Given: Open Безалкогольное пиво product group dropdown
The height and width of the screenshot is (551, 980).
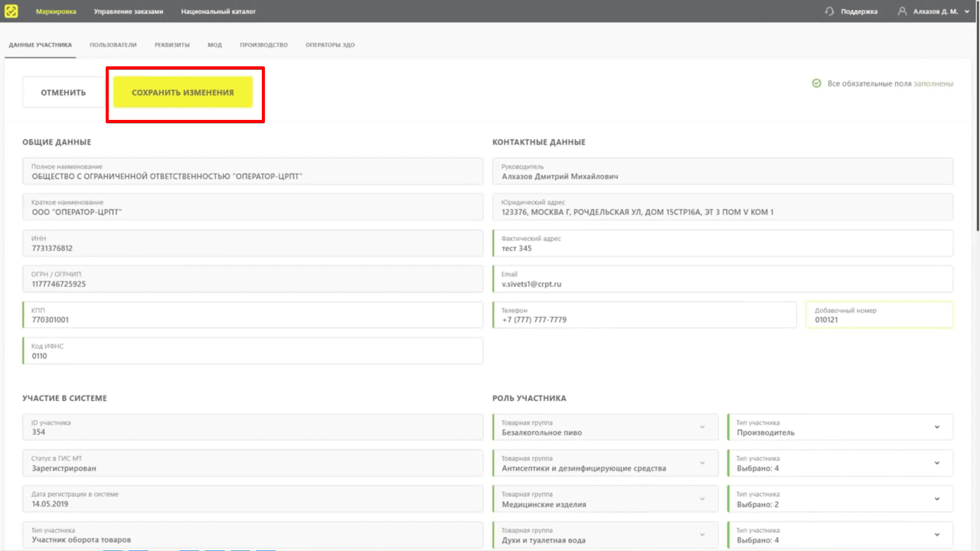Looking at the screenshot, I should tap(605, 427).
